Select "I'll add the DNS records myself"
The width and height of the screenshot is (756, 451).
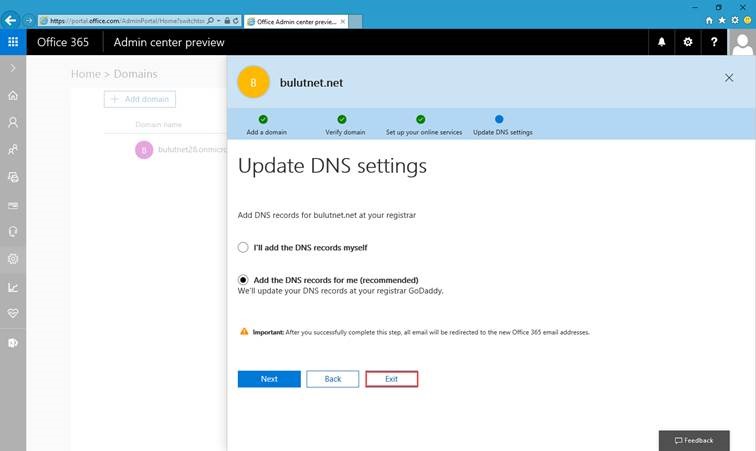coord(243,247)
